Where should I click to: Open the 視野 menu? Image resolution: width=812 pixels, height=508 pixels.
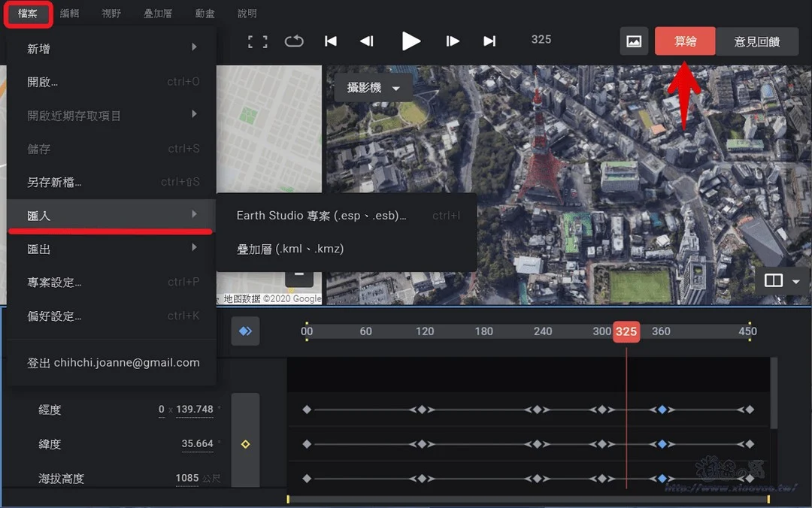coord(111,14)
